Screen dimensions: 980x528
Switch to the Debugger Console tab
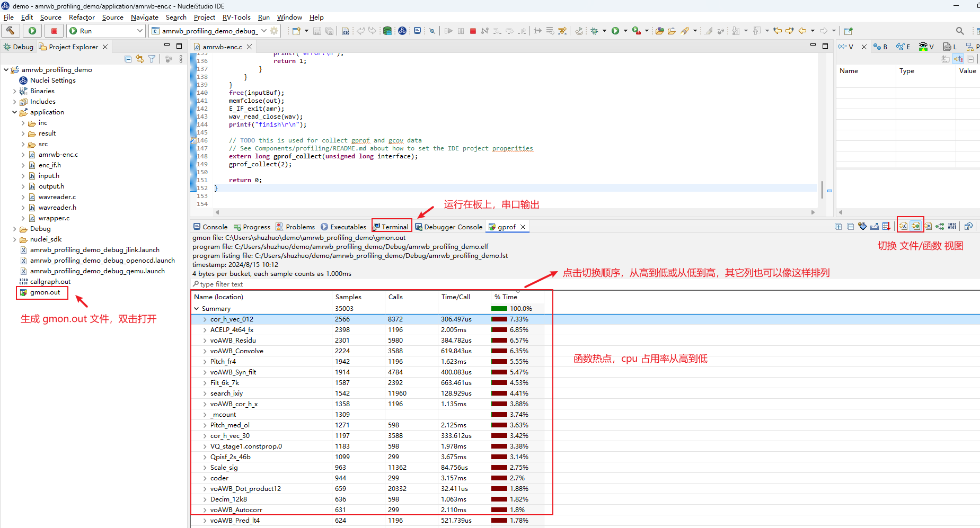pyautogui.click(x=448, y=227)
